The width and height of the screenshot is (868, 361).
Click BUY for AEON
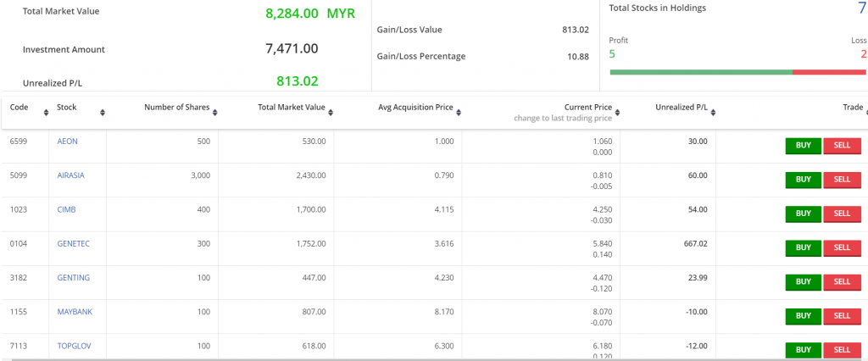pos(804,146)
